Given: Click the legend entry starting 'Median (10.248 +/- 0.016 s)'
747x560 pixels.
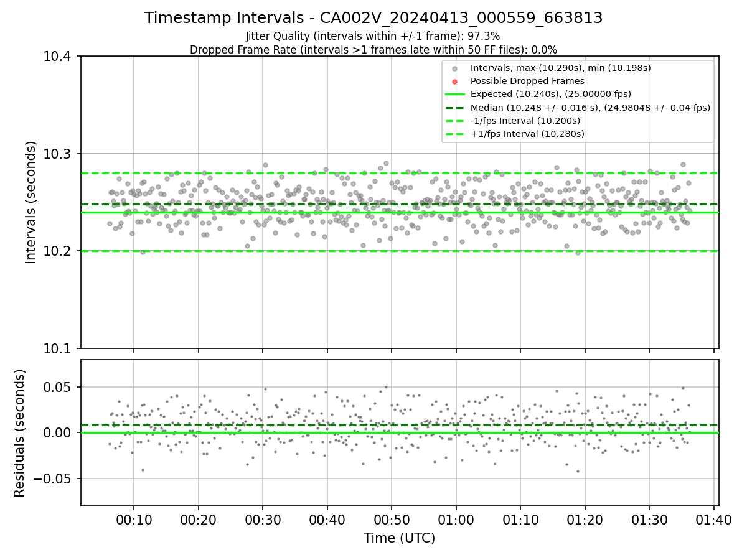Looking at the screenshot, I should click(x=590, y=108).
